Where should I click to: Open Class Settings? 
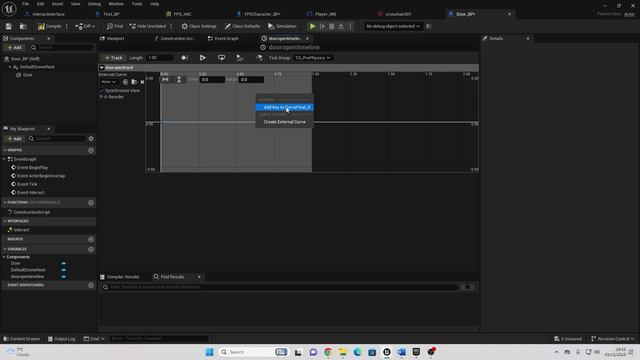pyautogui.click(x=199, y=26)
